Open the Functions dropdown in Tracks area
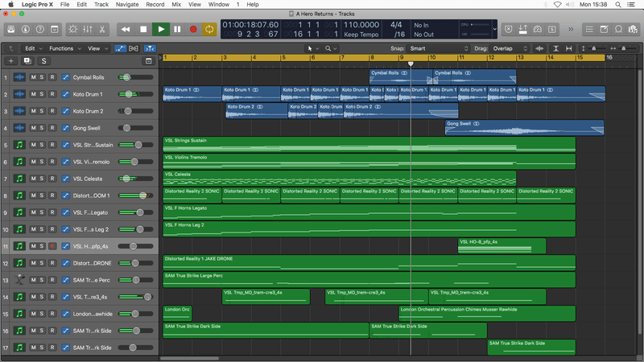 tap(65, 48)
